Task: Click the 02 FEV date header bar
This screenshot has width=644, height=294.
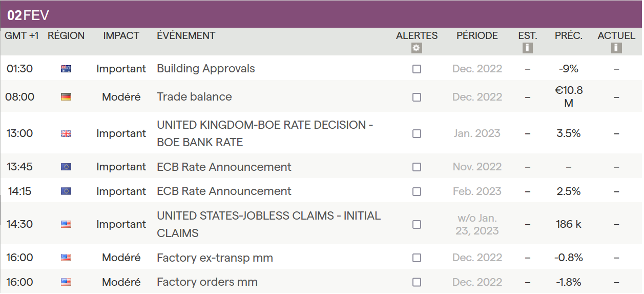Action: pos(29,15)
